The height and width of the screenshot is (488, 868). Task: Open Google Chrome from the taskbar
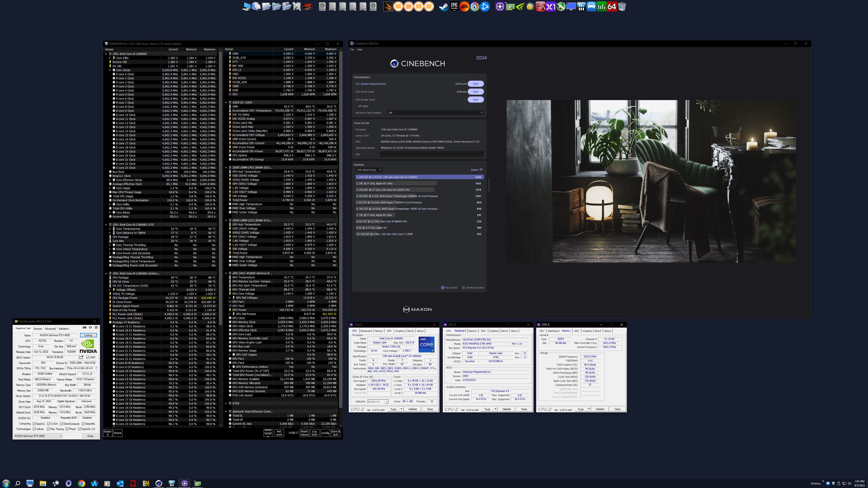tap(82, 483)
